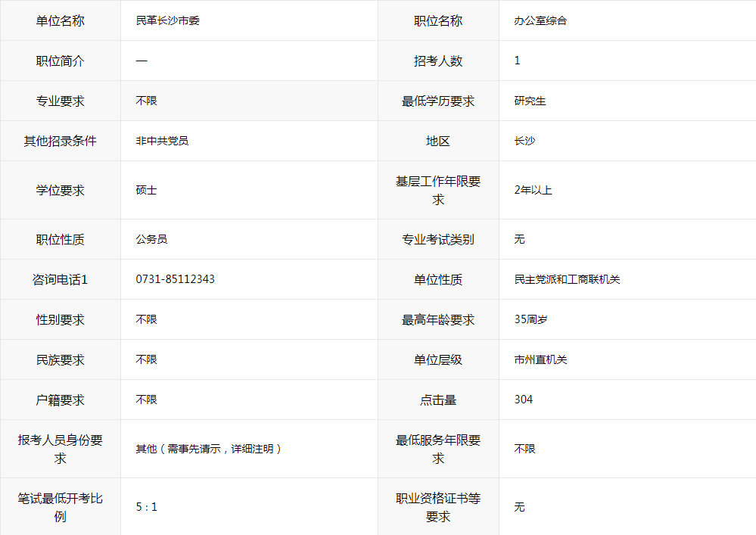Click the 职位名称 label cell
Viewport: 756px width, 535px height.
coord(438,20)
